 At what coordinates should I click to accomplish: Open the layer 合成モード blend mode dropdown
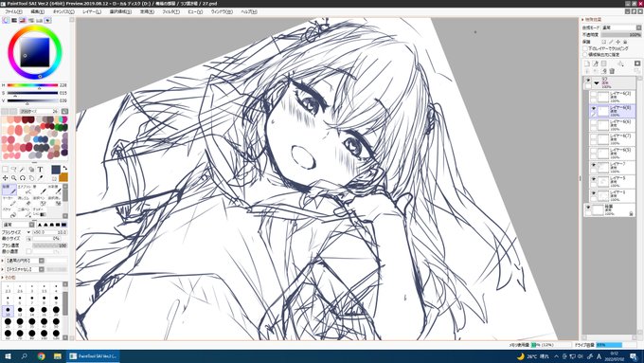pos(621,27)
